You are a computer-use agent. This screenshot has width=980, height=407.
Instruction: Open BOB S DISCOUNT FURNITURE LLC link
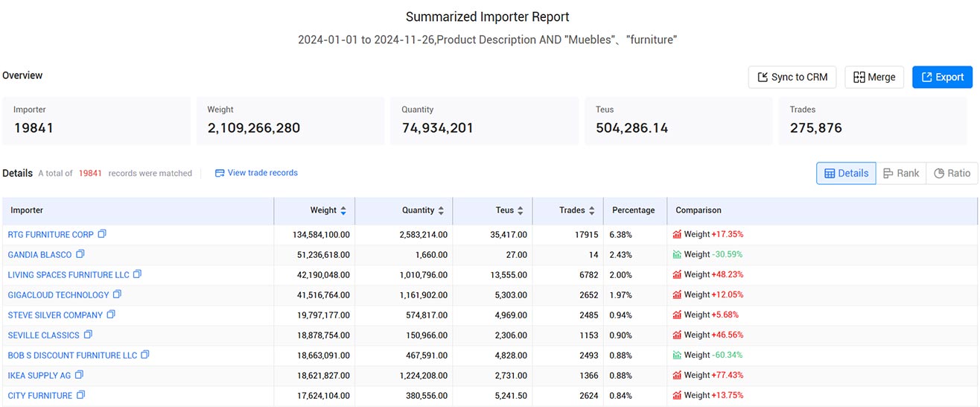pyautogui.click(x=72, y=355)
